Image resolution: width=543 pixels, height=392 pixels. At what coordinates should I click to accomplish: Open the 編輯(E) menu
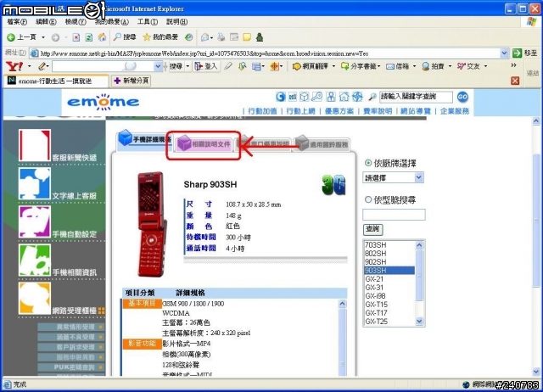click(46, 22)
